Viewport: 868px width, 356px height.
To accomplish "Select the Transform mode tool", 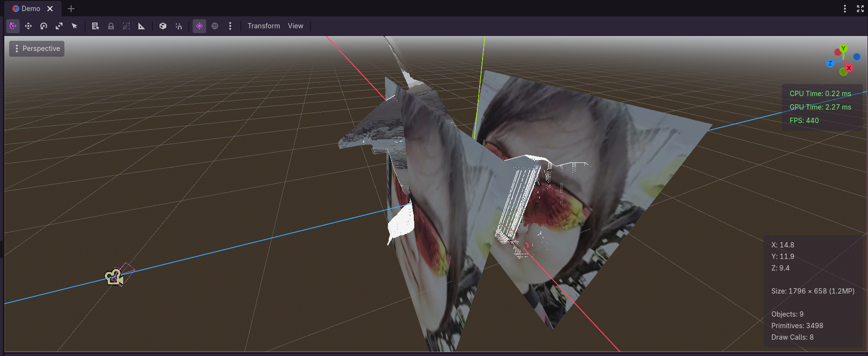I will tap(13, 26).
